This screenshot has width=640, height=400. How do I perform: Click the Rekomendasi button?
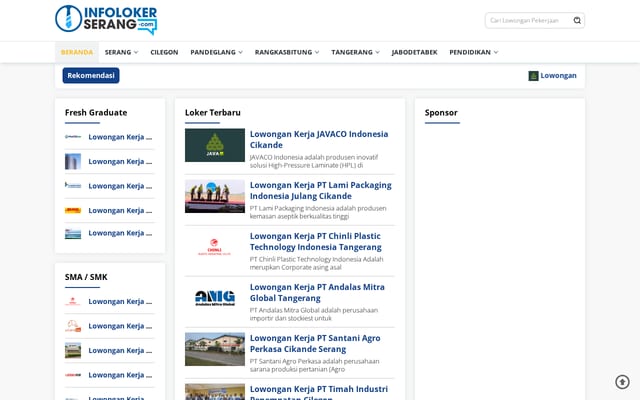tap(91, 76)
